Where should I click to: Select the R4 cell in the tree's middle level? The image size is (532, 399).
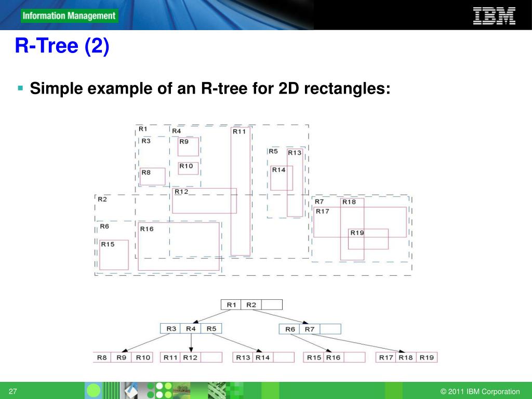(191, 329)
